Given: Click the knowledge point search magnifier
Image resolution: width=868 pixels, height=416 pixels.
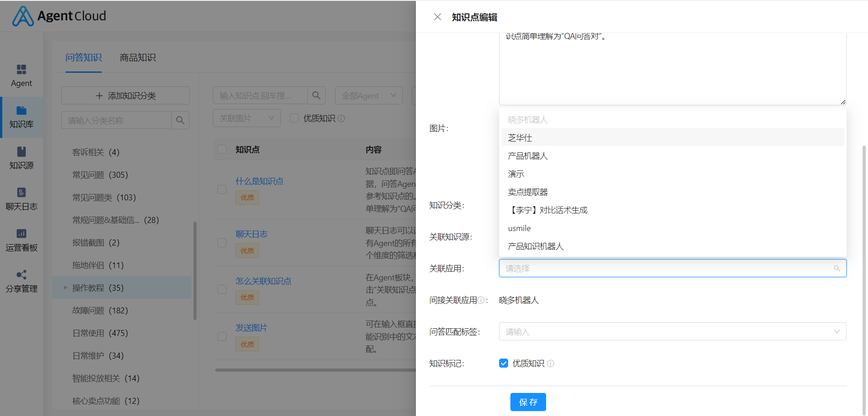Looking at the screenshot, I should tap(316, 95).
